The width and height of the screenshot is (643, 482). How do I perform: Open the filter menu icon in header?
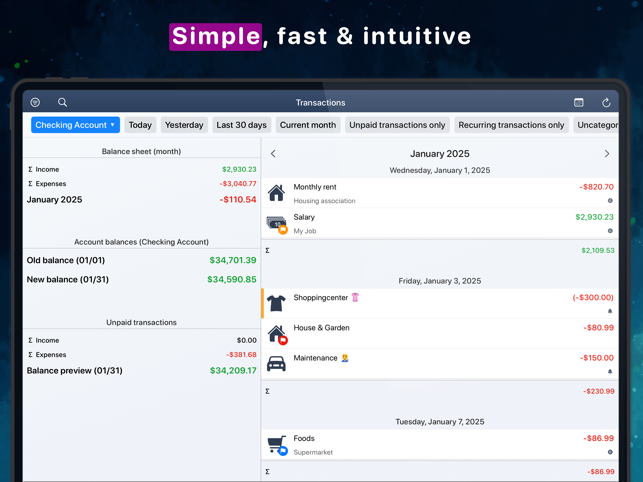(x=35, y=102)
